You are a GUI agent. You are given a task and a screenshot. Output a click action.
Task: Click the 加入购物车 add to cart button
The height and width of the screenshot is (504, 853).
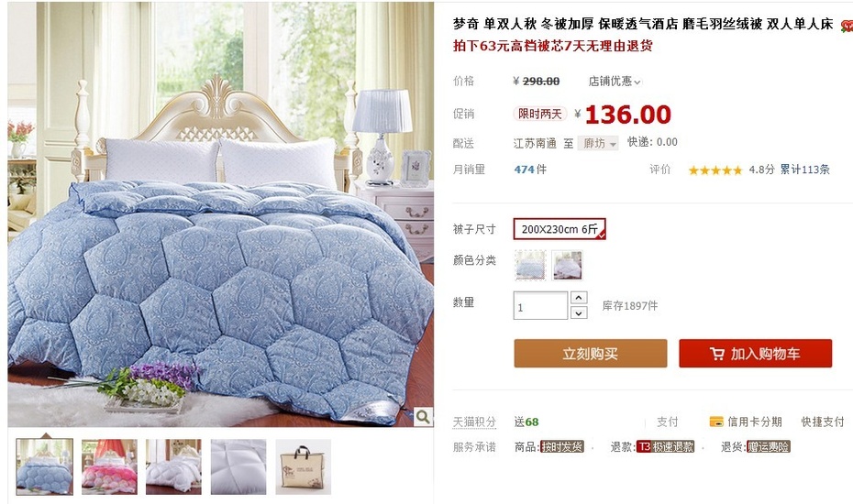pos(755,354)
